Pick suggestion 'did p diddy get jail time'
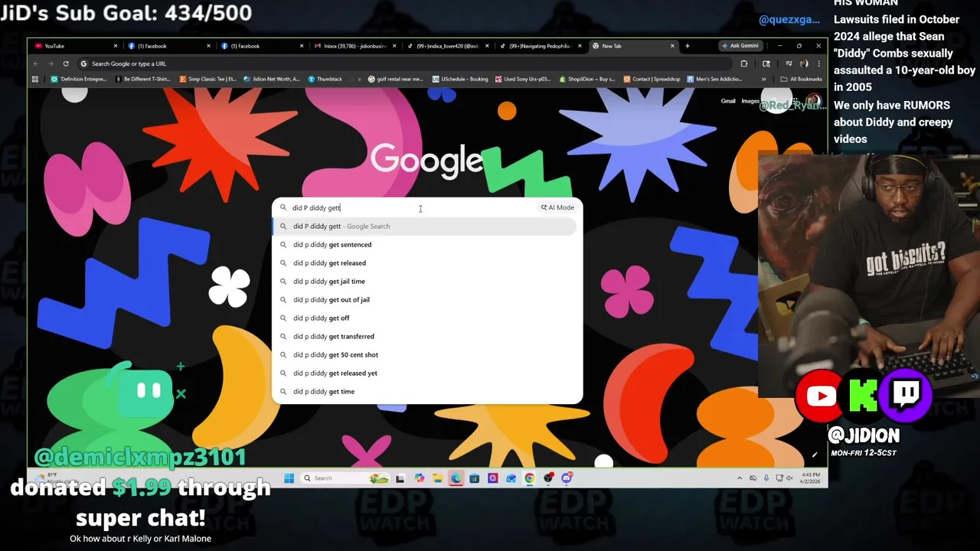Image resolution: width=980 pixels, height=551 pixels. coord(426,281)
